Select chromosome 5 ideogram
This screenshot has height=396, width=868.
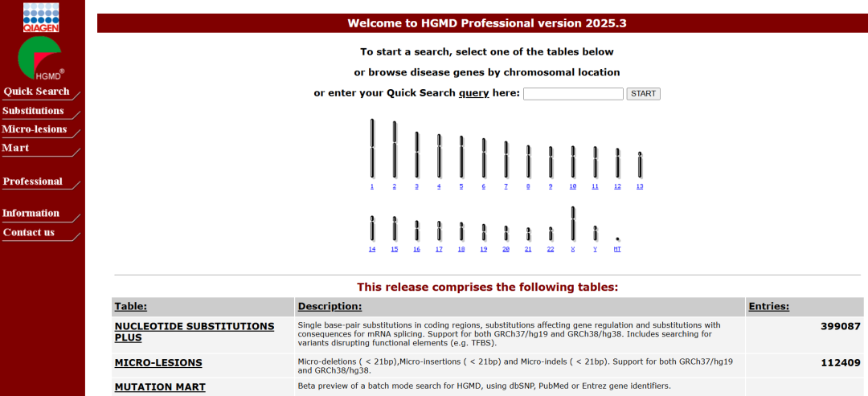click(x=461, y=157)
